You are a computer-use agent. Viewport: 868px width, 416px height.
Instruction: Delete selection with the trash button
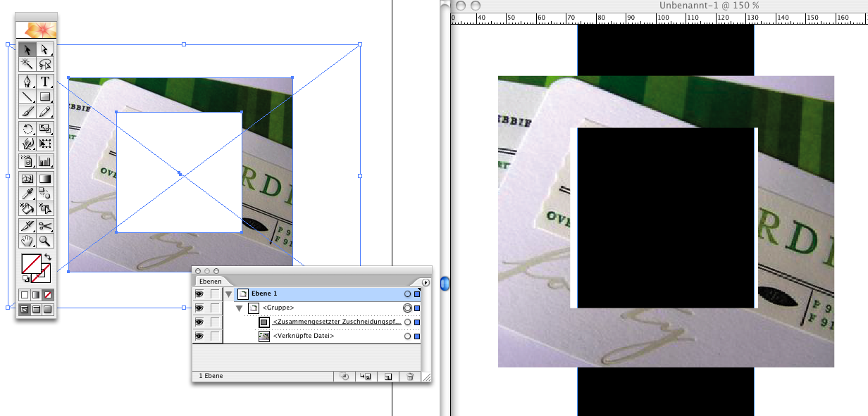[409, 377]
